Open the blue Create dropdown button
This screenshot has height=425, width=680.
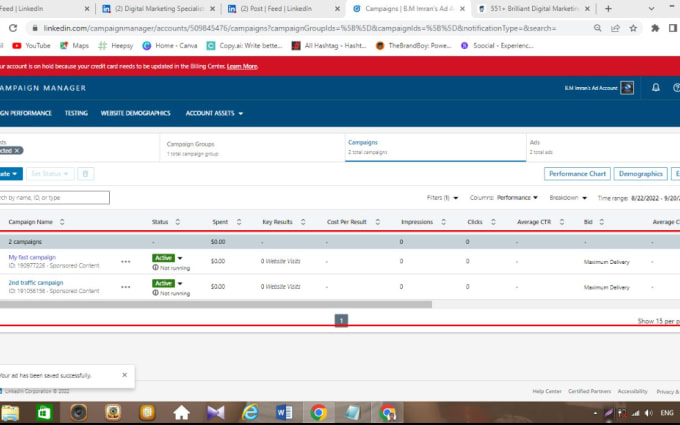click(x=10, y=174)
